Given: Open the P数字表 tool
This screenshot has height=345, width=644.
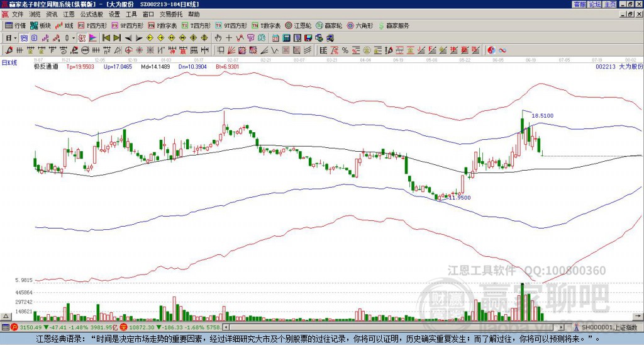Looking at the screenshot, I should pyautogui.click(x=163, y=25).
